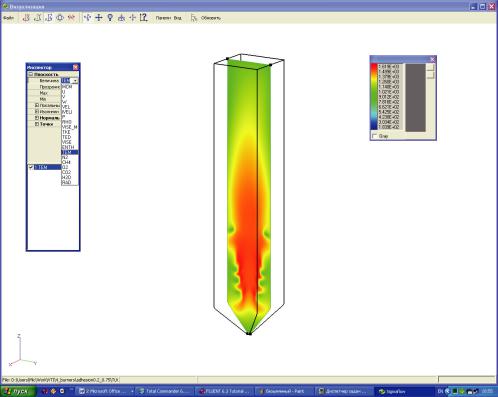Pick H2O in the quantity list
This screenshot has height=397, width=498.
point(70,177)
